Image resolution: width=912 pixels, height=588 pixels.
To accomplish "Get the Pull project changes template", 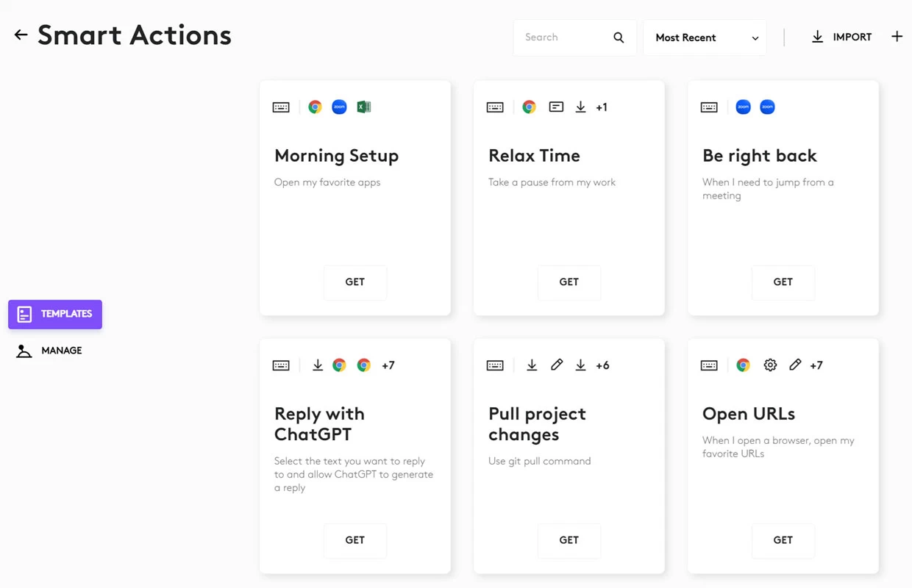I will pos(569,540).
